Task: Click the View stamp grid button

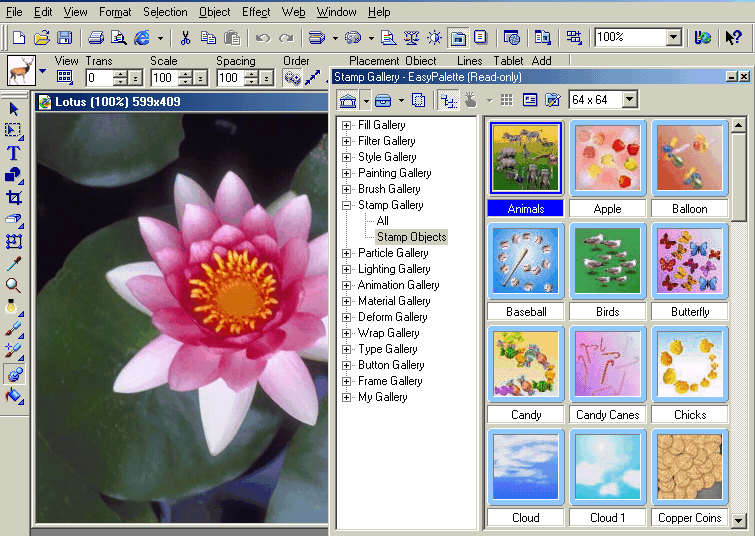Action: (65, 77)
